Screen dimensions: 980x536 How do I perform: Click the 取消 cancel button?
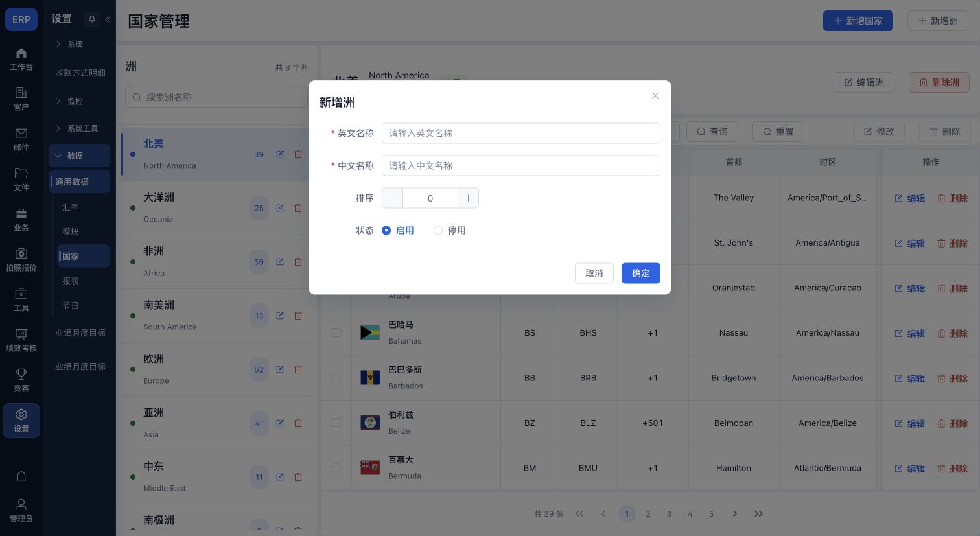(594, 273)
